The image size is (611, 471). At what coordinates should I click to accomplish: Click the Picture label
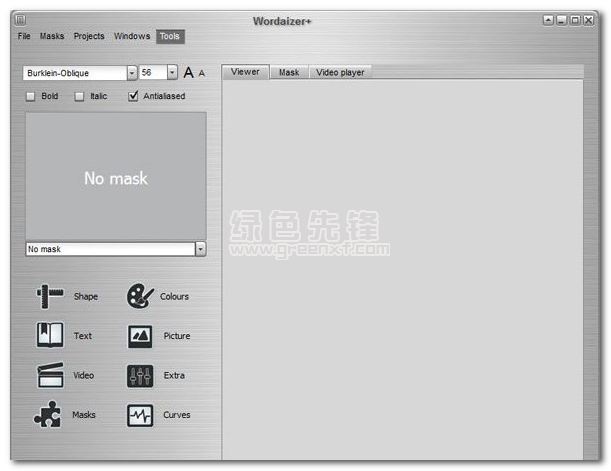[177, 336]
